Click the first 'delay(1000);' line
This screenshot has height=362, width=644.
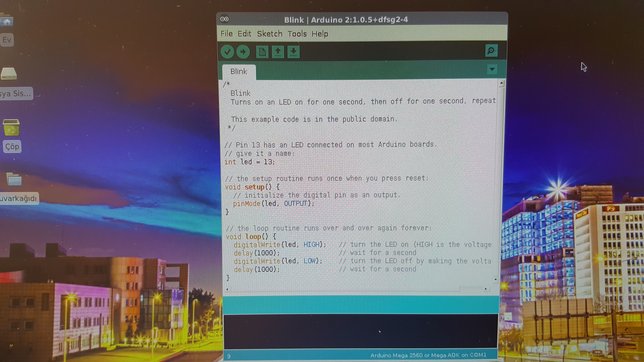(257, 253)
